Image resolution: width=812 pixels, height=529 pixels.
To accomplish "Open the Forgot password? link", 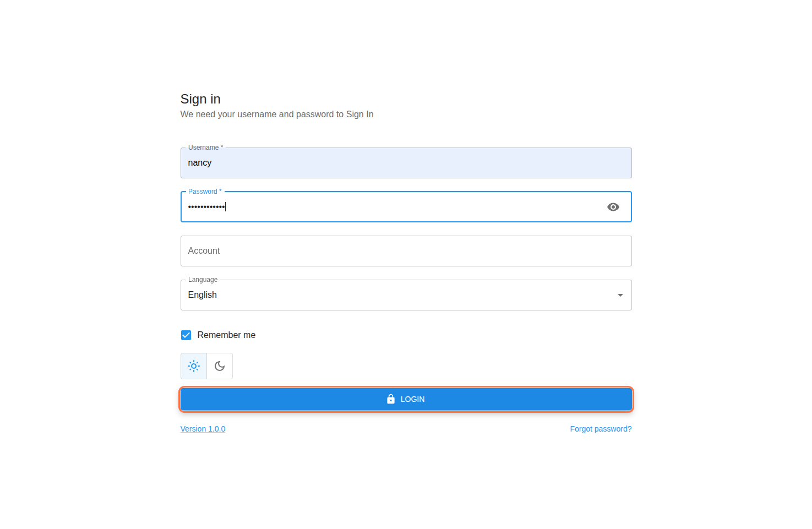I will [x=601, y=429].
